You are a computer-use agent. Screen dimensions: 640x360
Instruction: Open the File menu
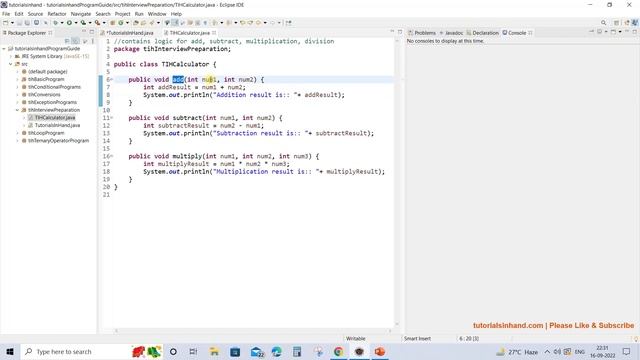(6, 14)
